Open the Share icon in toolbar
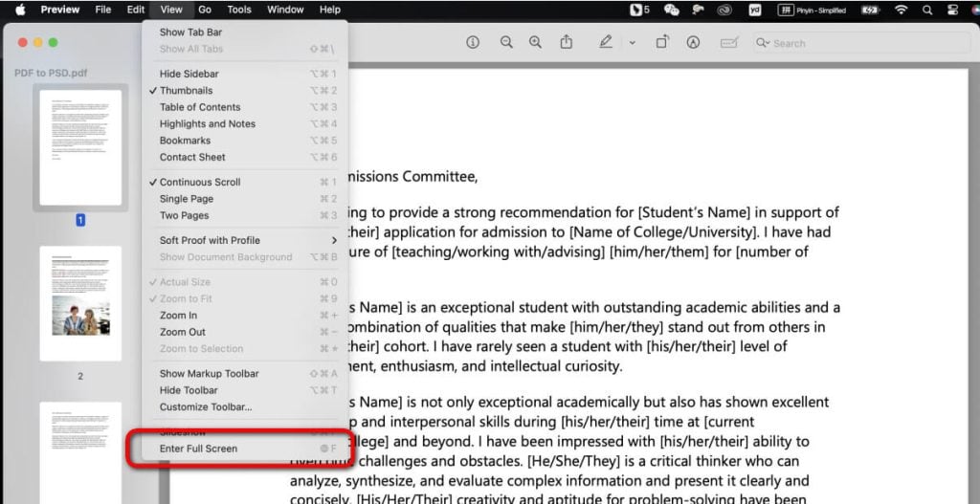Image resolution: width=980 pixels, height=504 pixels. coord(567,43)
